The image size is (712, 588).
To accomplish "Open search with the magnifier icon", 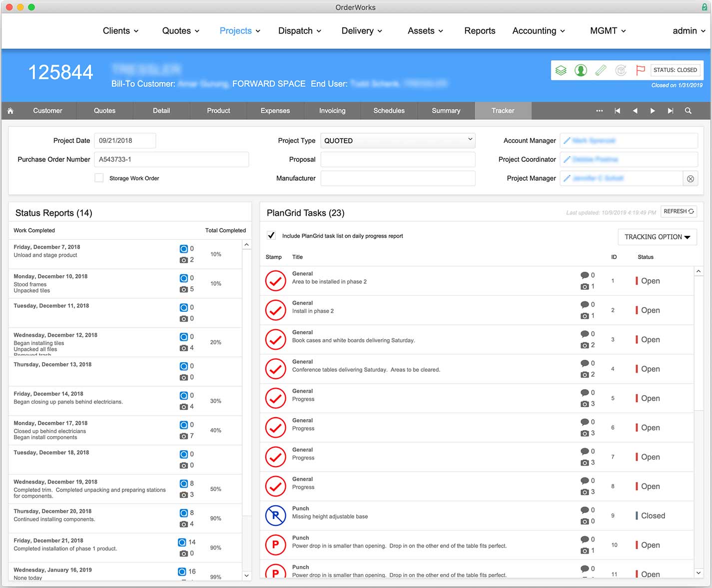I will 688,111.
